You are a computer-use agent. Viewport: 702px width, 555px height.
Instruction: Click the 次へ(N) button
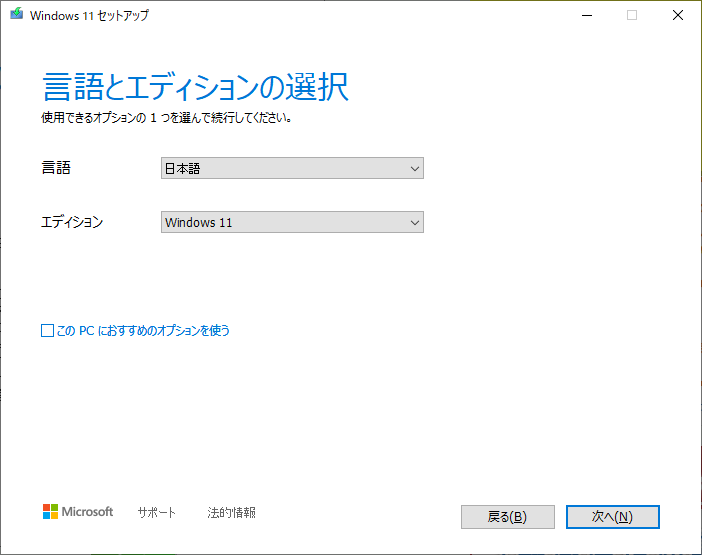(x=612, y=517)
